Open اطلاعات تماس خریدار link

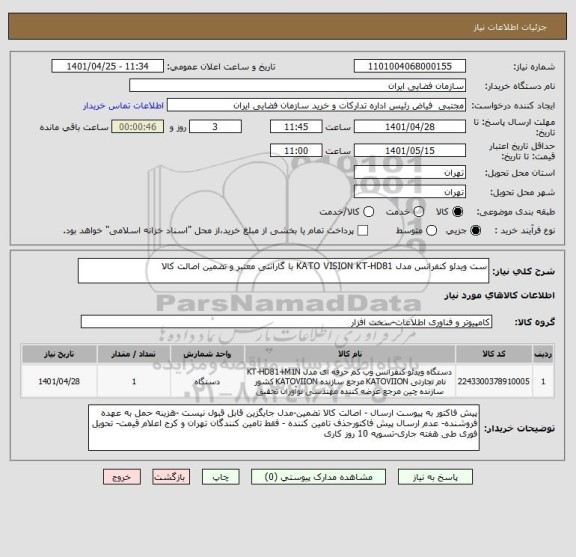[x=123, y=106]
